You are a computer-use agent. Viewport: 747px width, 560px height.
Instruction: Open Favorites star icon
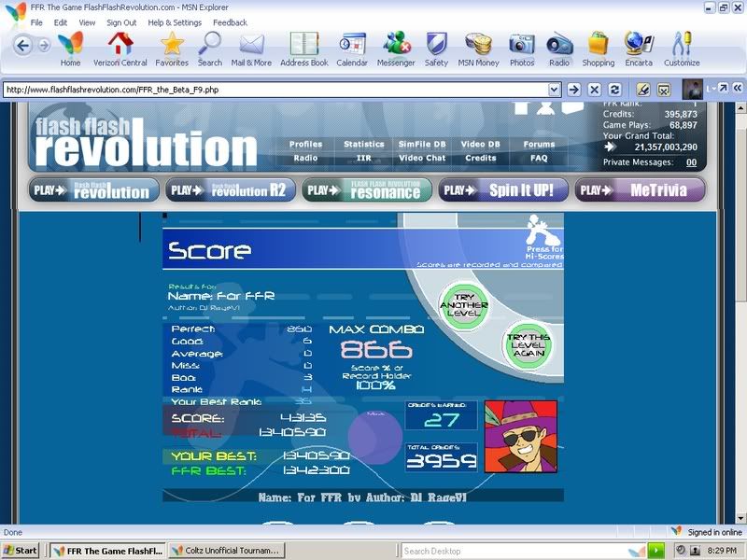click(x=172, y=46)
